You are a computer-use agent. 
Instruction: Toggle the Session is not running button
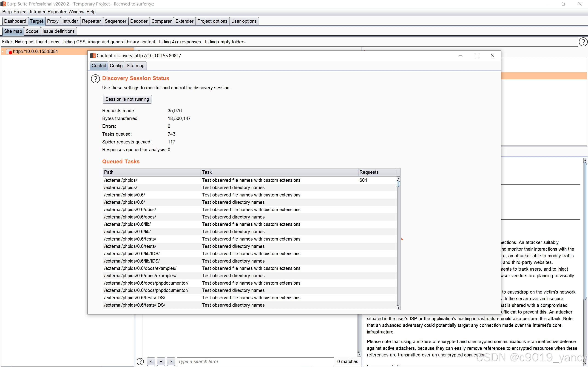(127, 99)
